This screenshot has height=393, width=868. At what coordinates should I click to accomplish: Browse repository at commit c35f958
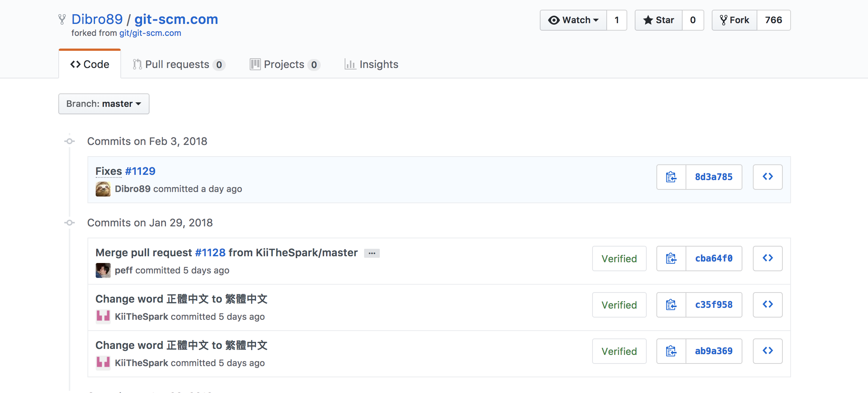point(768,305)
